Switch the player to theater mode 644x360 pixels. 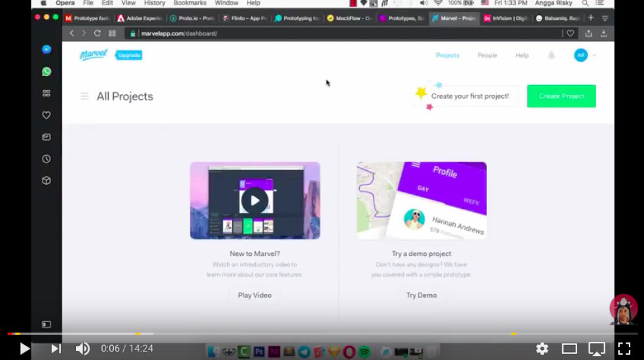click(569, 348)
